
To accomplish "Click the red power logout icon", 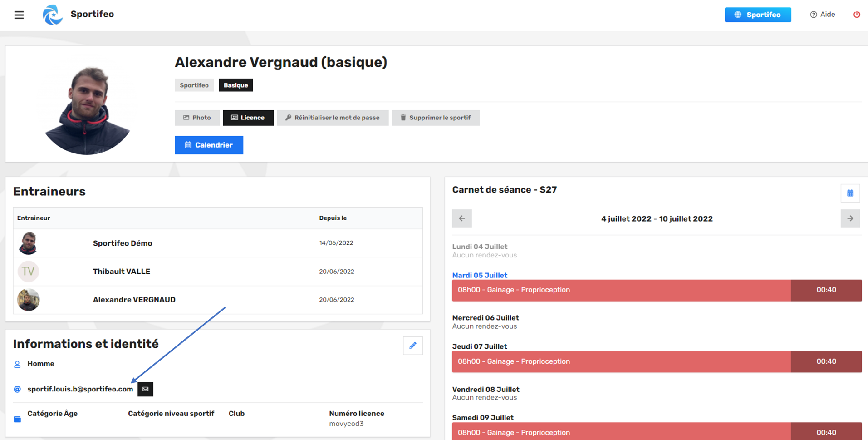I will click(x=857, y=15).
